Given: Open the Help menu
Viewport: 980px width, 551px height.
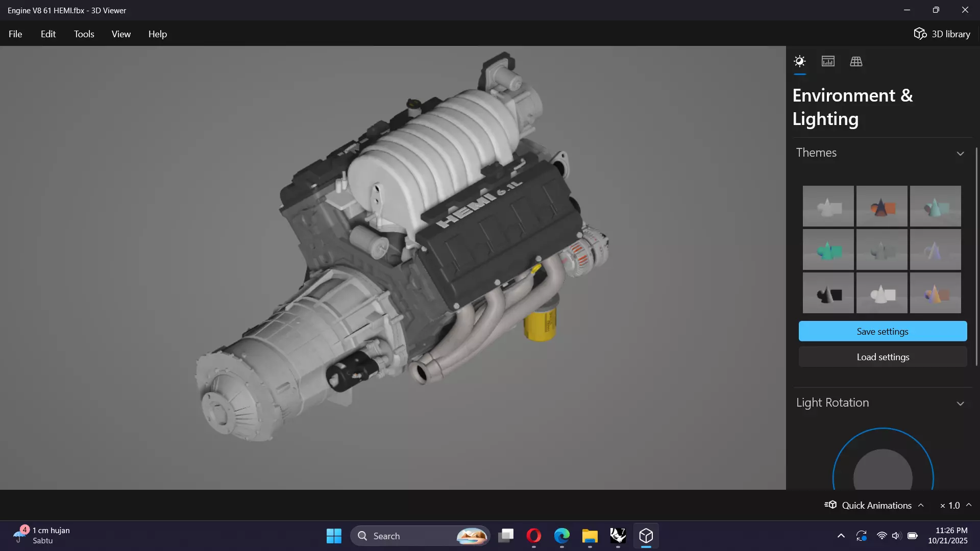Looking at the screenshot, I should [x=157, y=34].
